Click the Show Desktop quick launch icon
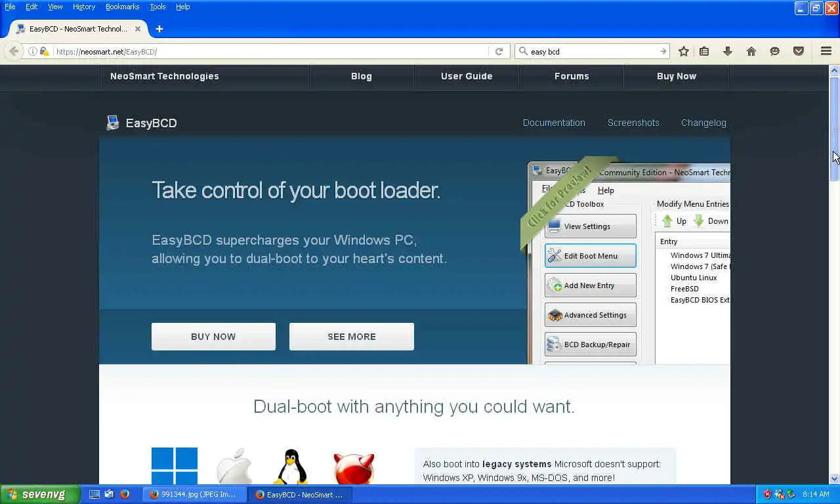The width and height of the screenshot is (840, 504). (94, 494)
